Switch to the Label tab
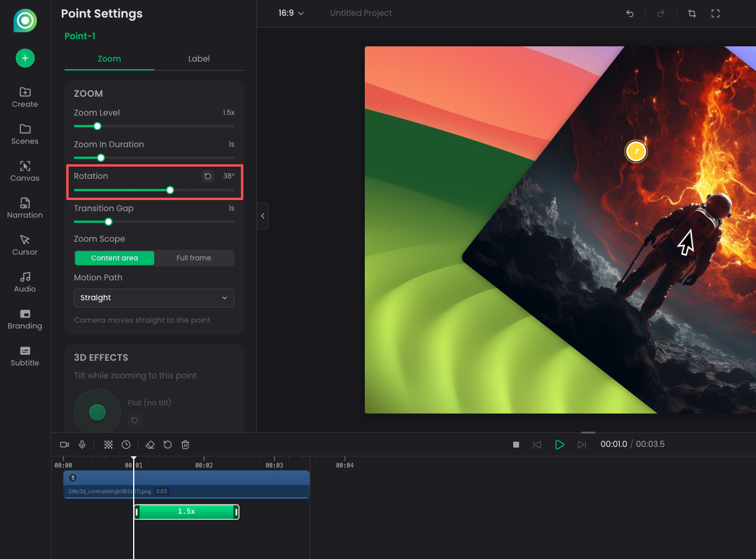 point(199,59)
